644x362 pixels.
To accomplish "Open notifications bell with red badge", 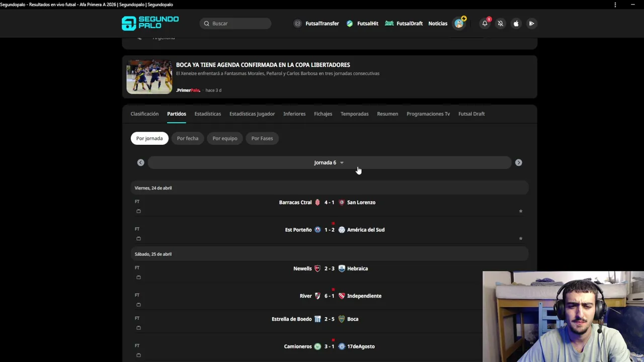I will click(x=485, y=23).
